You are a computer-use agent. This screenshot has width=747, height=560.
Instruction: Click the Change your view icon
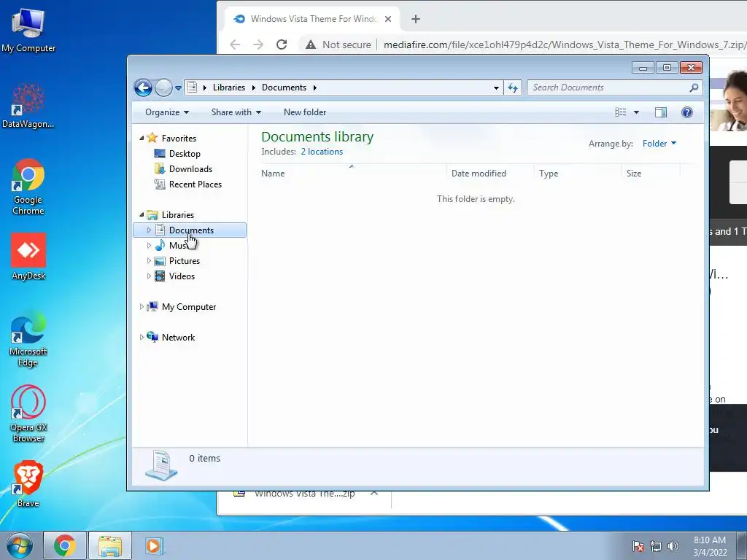coord(620,112)
